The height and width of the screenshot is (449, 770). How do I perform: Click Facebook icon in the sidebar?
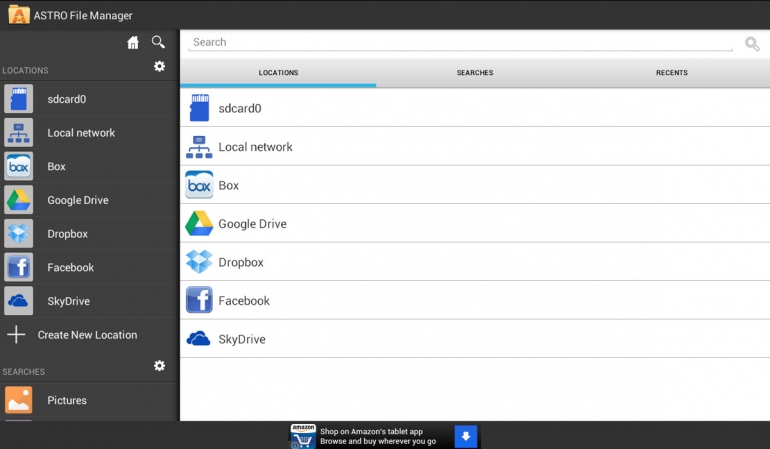[19, 267]
